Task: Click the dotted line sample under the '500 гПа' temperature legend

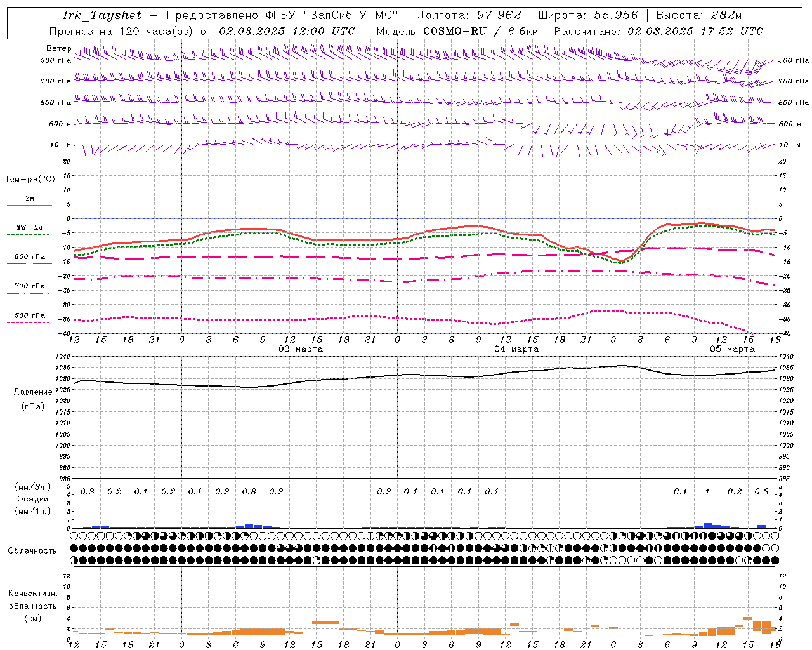Action: click(x=29, y=323)
